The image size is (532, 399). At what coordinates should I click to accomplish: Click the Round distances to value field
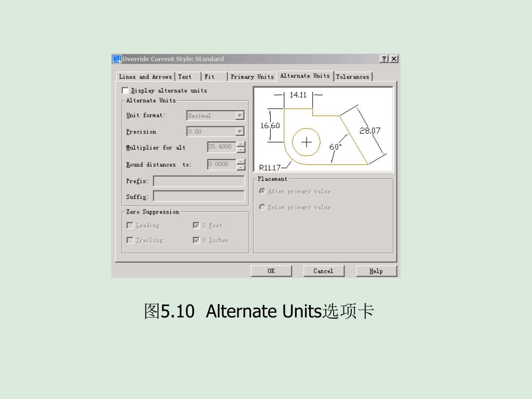221,164
